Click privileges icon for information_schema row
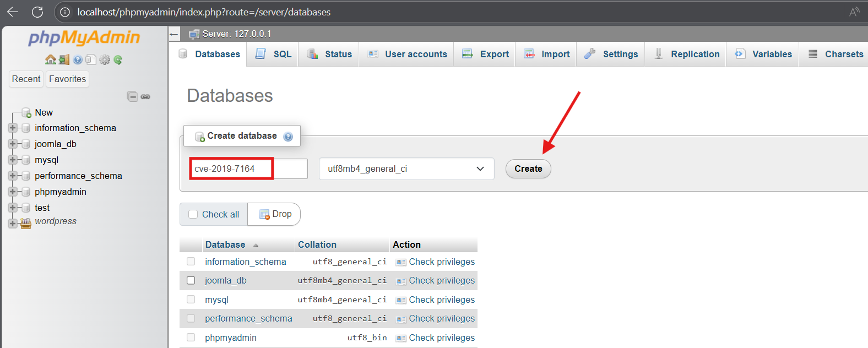This screenshot has width=868, height=348. 401,262
